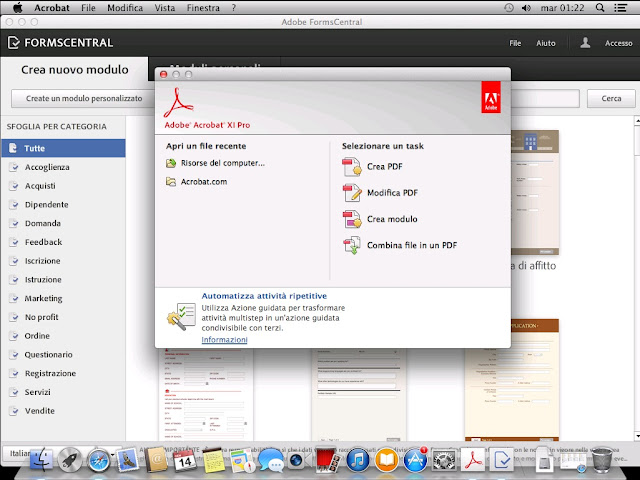Open Acrobat.com recent file location
640x480 pixels.
[x=196, y=182]
